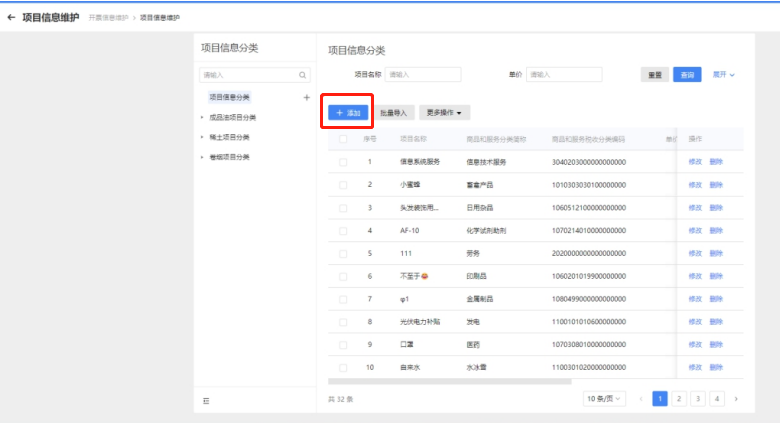Click the 项目名称 input field
This screenshot has width=780, height=423.
click(422, 74)
